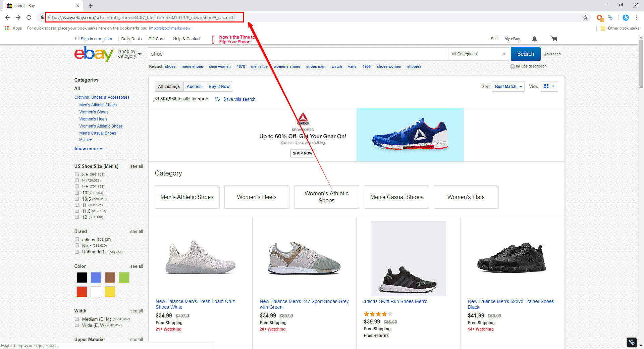The width and height of the screenshot is (644, 349).
Task: Click the eBay logo
Action: click(94, 54)
